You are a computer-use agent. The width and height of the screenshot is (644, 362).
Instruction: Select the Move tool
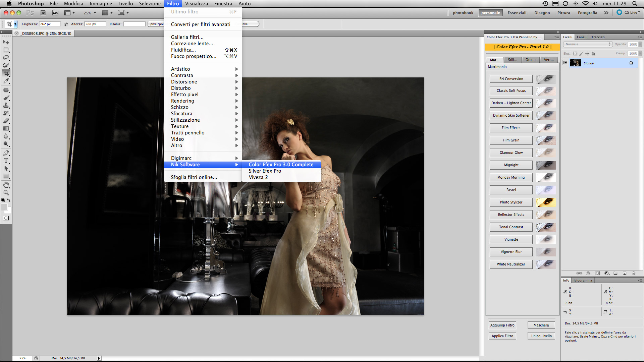coord(6,42)
